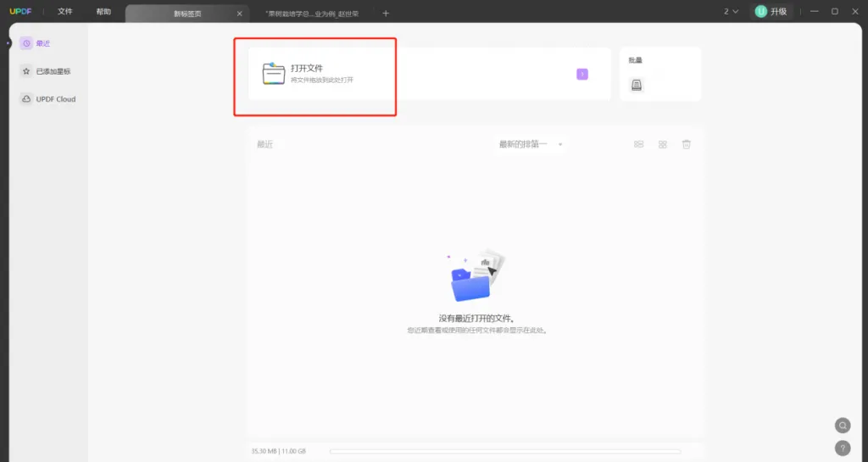This screenshot has width=868, height=462.
Task: Click the 批量 label
Action: click(x=635, y=60)
